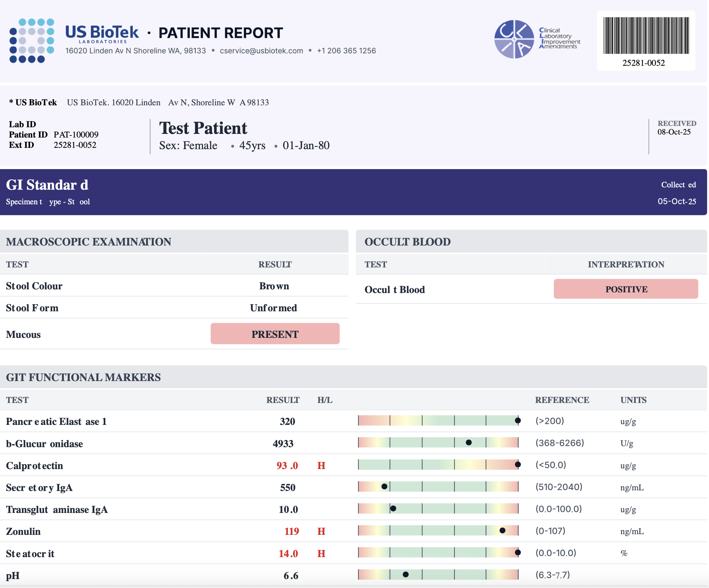
Task: Click the US BioTek Laboratories wordmark
Action: coord(102,34)
